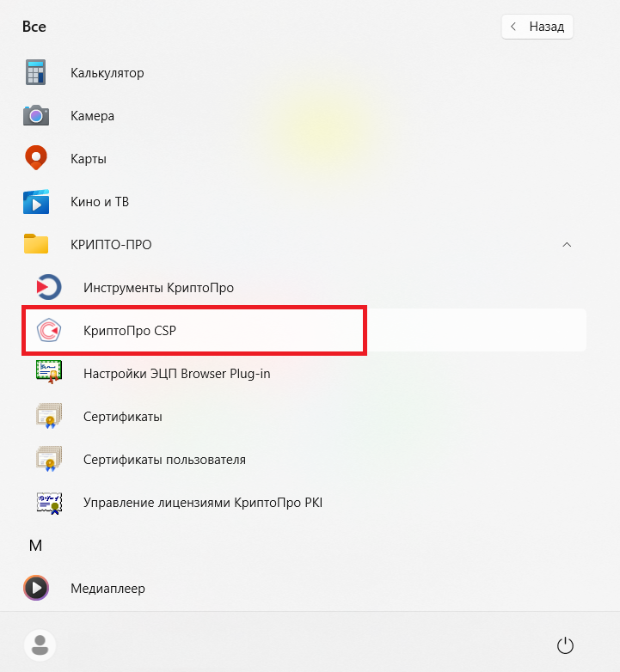Screen dimensions: 620x672
Task: Open Управление лицензиями КриптоПро PKI icon
Action: click(x=49, y=504)
